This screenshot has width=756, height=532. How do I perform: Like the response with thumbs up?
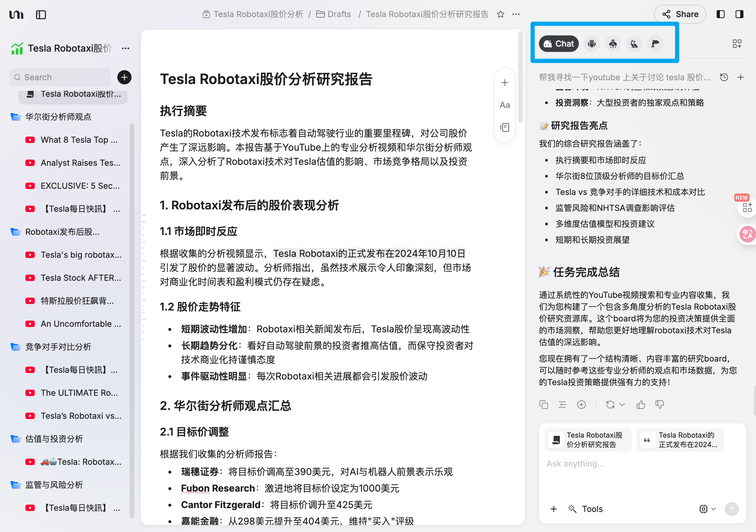(x=641, y=405)
